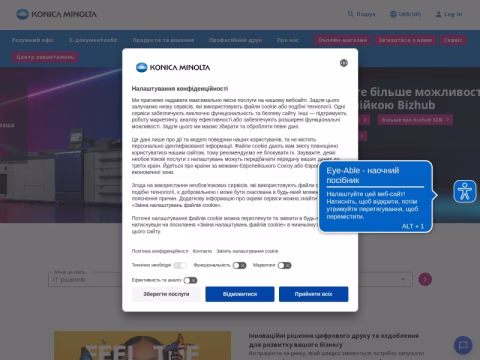Click Зв'язатися з нами button

pyautogui.click(x=405, y=40)
